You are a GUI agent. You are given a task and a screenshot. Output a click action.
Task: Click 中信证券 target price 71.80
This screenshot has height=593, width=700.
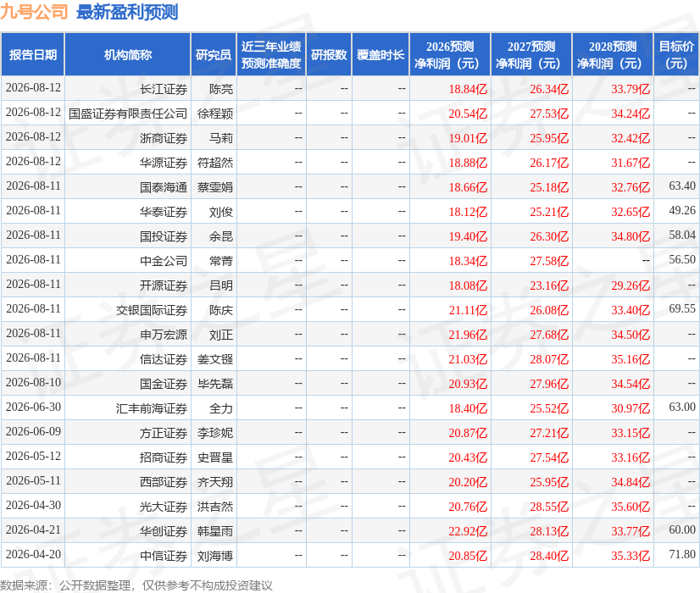[x=681, y=554]
